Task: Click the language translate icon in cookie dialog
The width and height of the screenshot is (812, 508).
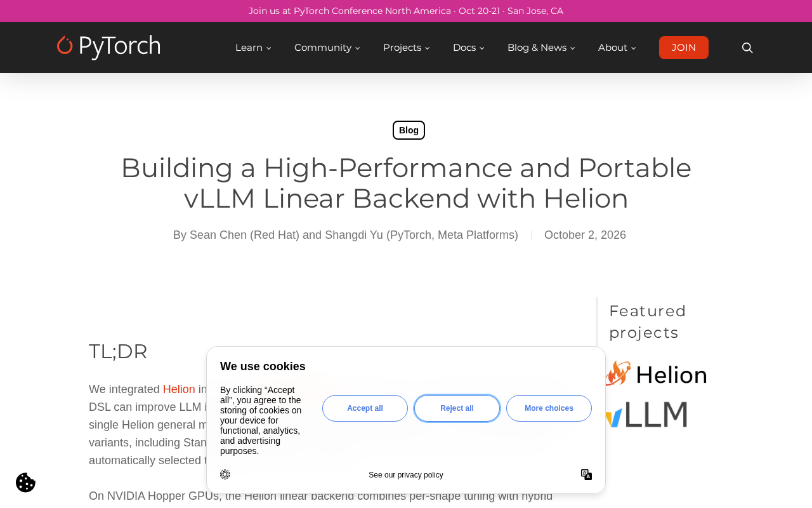Action: (586, 475)
